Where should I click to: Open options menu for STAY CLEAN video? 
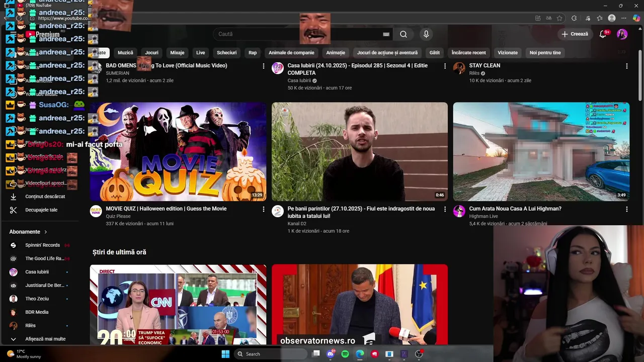click(x=626, y=66)
